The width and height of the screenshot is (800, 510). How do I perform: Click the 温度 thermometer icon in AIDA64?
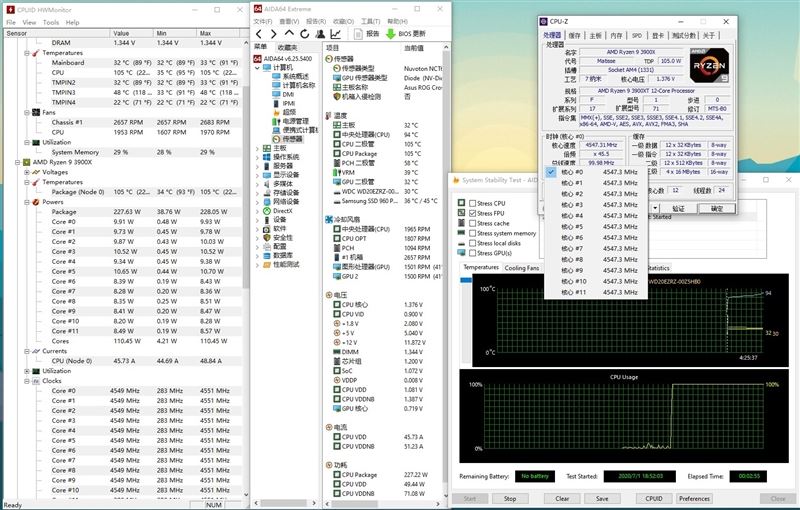tap(329, 116)
